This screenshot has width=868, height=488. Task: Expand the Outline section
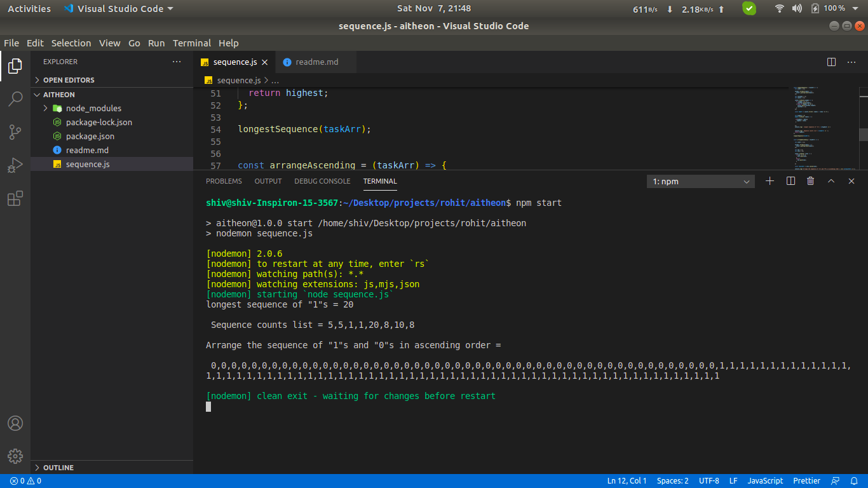(x=112, y=467)
